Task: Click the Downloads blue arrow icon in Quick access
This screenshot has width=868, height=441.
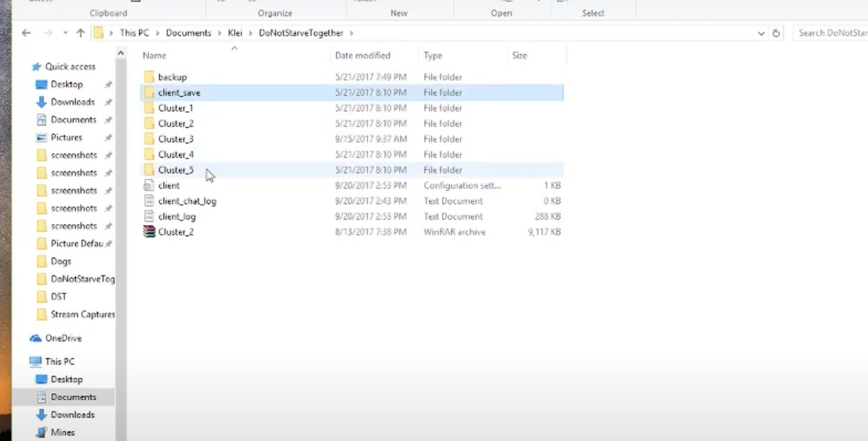Action: click(41, 102)
